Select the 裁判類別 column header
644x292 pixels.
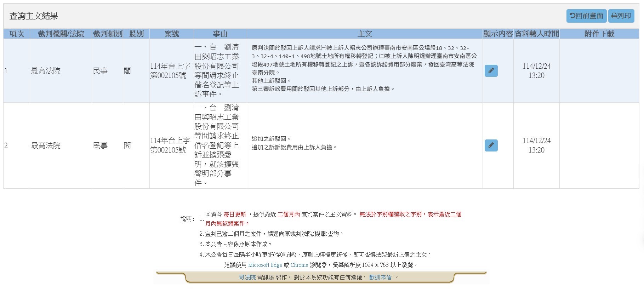pyautogui.click(x=107, y=34)
